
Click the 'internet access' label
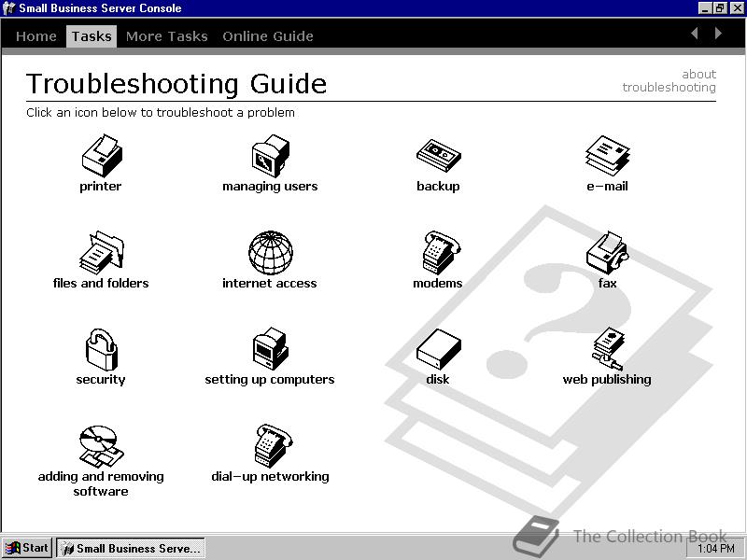[x=270, y=284]
